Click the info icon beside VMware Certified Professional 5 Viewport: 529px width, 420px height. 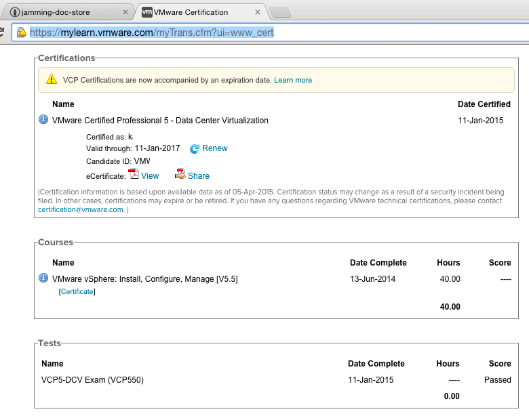tap(43, 119)
